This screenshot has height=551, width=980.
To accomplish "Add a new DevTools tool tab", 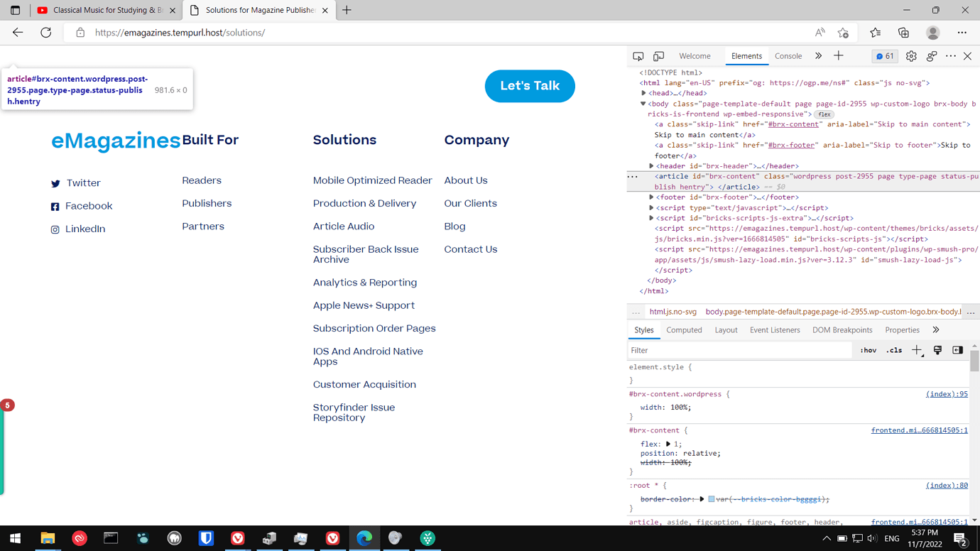I will click(839, 56).
